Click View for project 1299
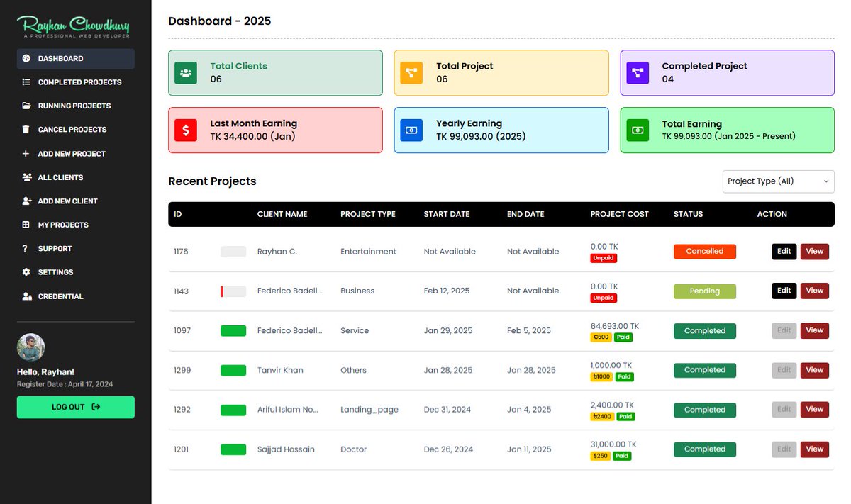851x504 pixels. (815, 370)
